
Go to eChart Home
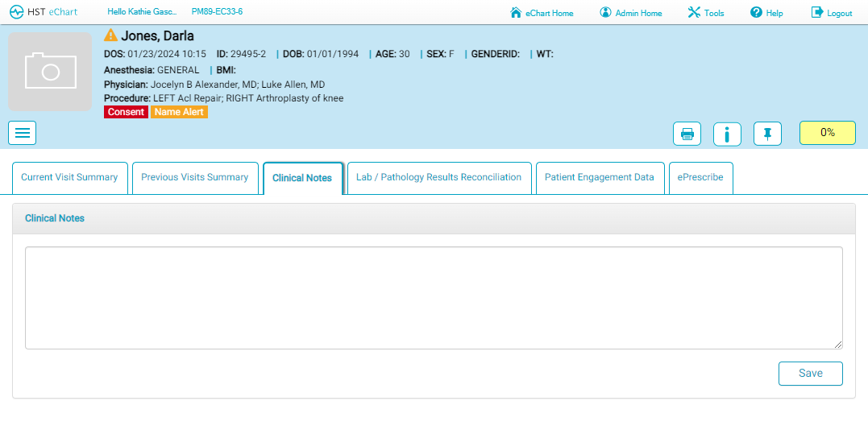click(x=542, y=13)
